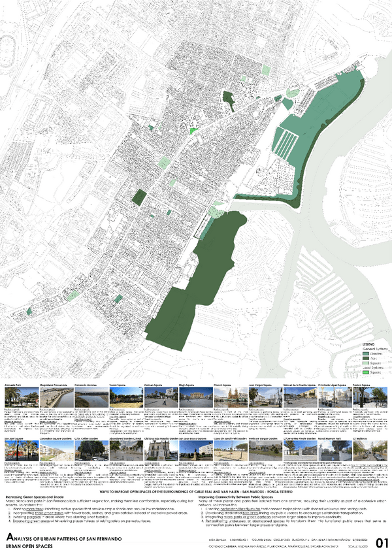This screenshot has width=392, height=554.
Task: Click the Parks dark green legend swatch
Action: tap(366, 358)
